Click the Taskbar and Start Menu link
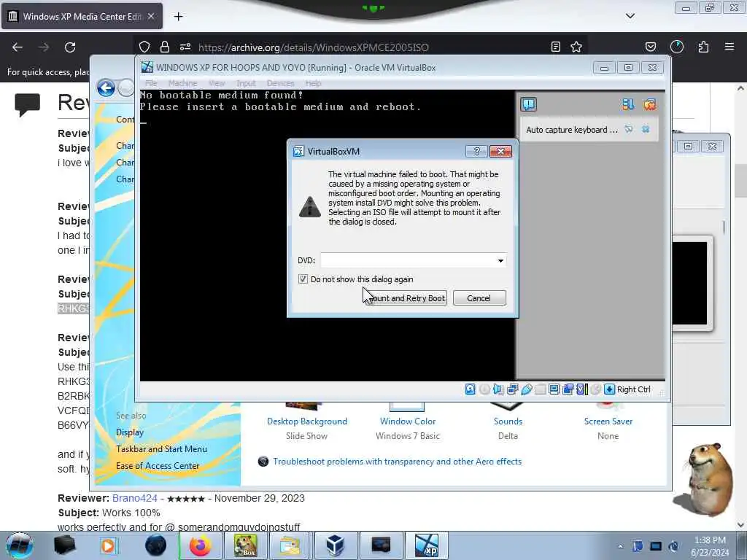The image size is (747, 560). 161,449
